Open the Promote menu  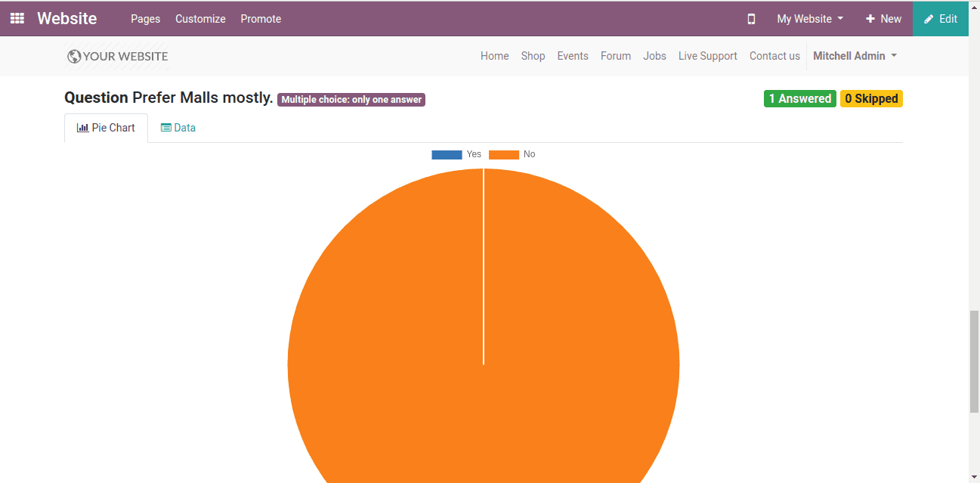tap(261, 19)
